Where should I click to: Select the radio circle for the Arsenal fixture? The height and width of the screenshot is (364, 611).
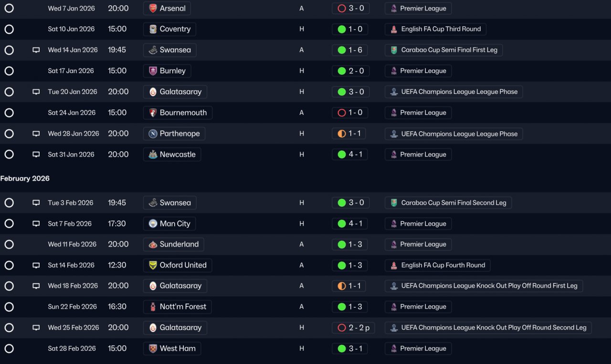click(x=9, y=8)
